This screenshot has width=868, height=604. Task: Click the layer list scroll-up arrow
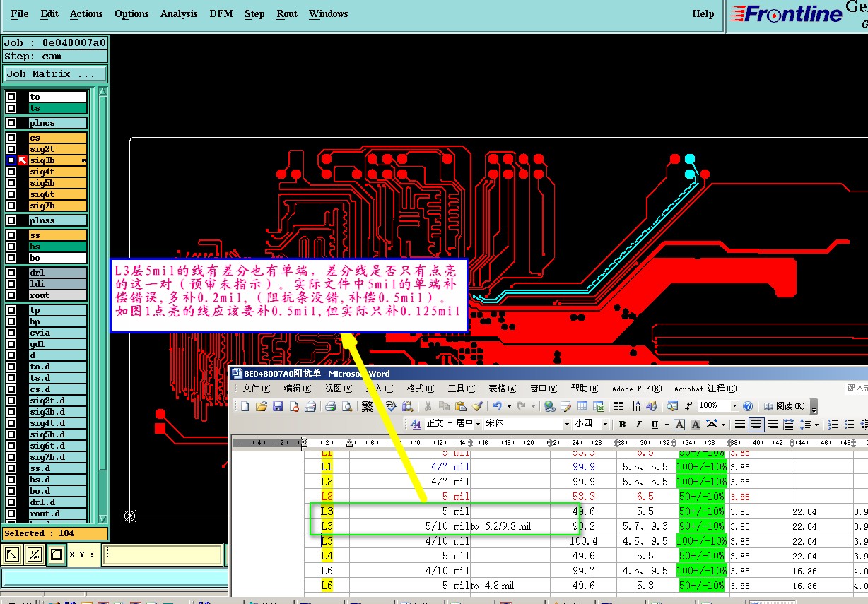coord(103,93)
